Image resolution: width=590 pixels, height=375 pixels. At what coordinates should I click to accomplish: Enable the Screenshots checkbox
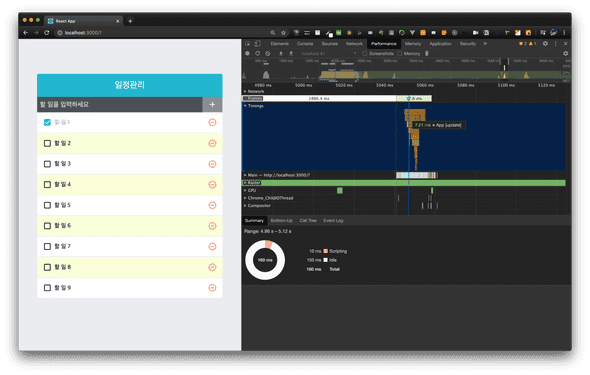coord(364,53)
